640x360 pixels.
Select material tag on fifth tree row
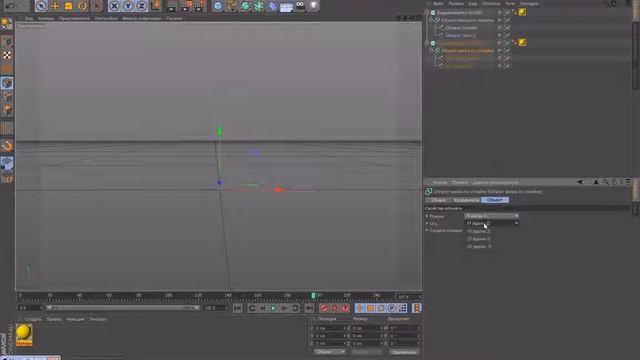[x=522, y=42]
